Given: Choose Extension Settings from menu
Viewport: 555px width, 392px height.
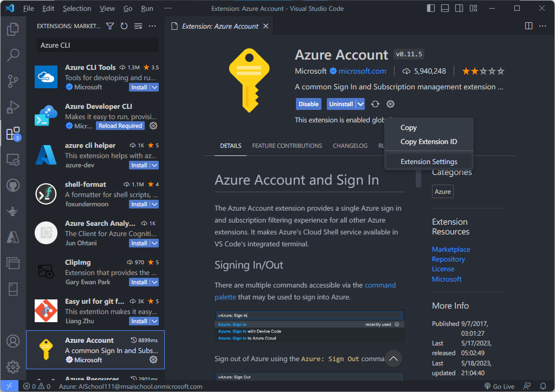Looking at the screenshot, I should point(429,161).
